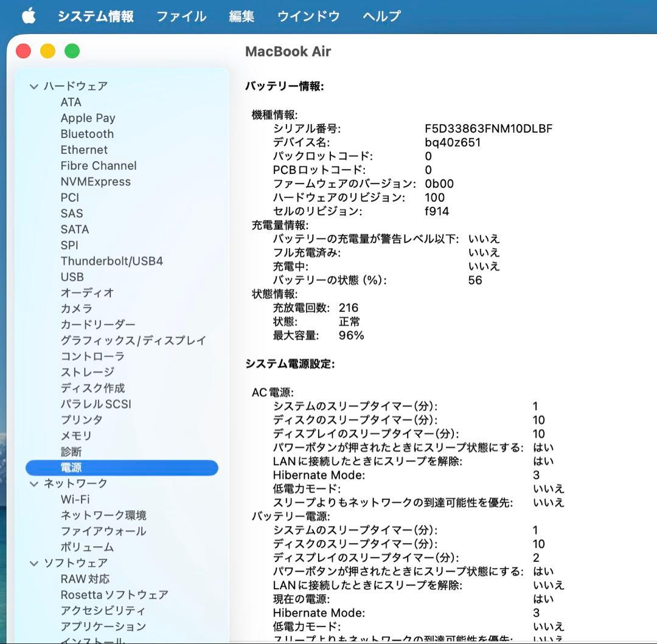Screen dimensions: 657x644
Task: Select アプリケーション in the sidebar
Action: click(103, 627)
